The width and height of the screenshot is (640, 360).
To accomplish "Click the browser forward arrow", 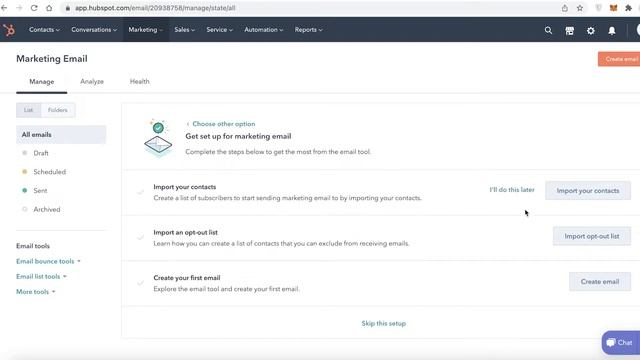I will tap(19, 8).
